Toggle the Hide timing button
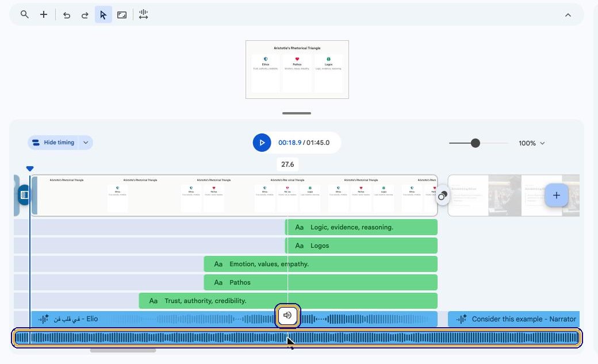 (x=53, y=143)
